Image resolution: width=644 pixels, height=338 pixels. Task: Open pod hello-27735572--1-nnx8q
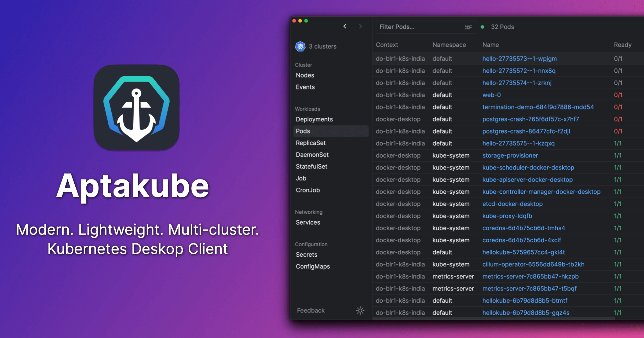pos(519,71)
